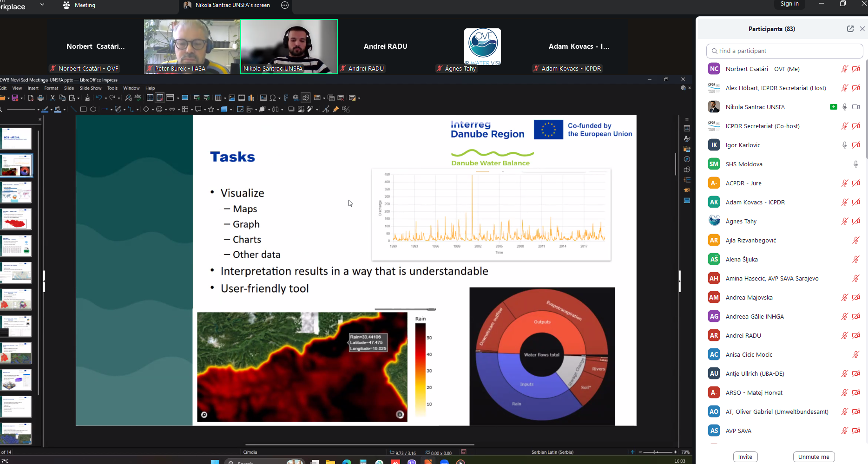868x464 pixels.
Task: Click the Invite button
Action: pos(745,457)
